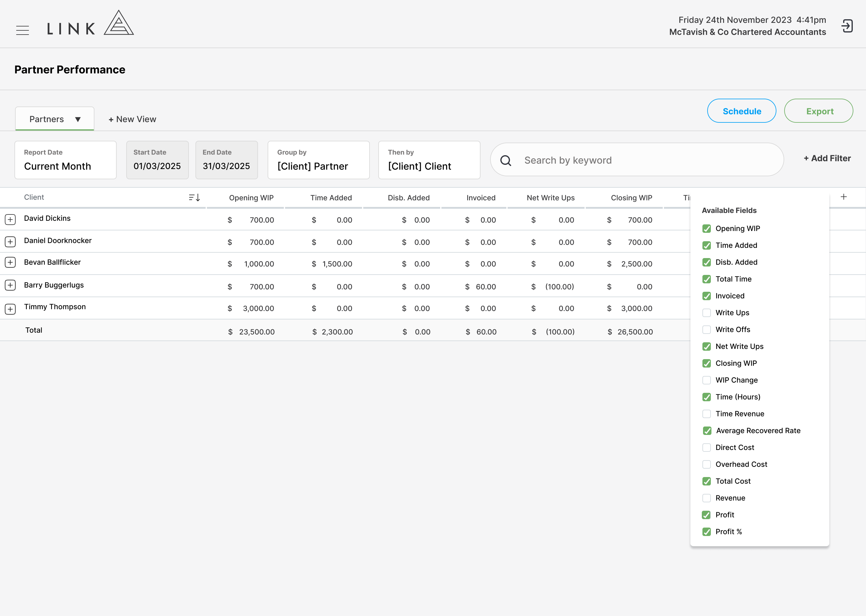Uncheck the Profit field
Screen dimensions: 866x616
[x=706, y=515]
